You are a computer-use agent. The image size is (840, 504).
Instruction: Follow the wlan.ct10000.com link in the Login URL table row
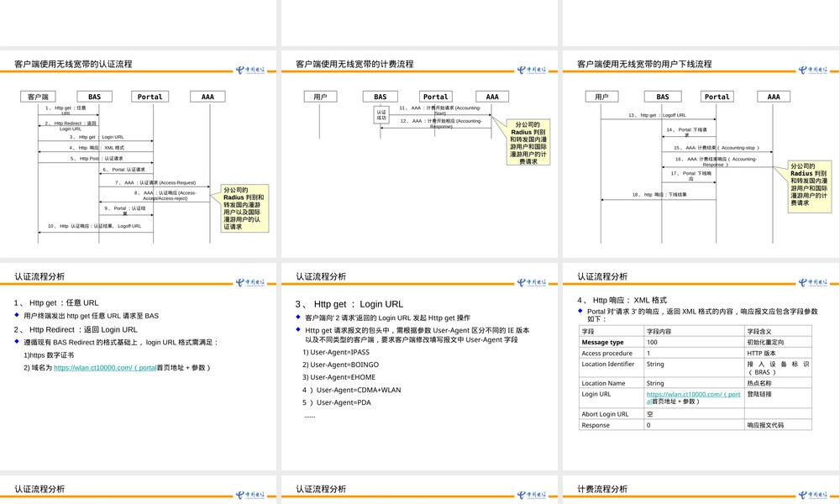pos(693,397)
